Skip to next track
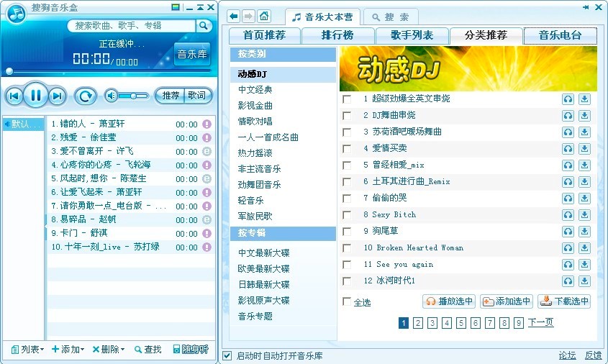This screenshot has width=608, height=364. coord(58,96)
